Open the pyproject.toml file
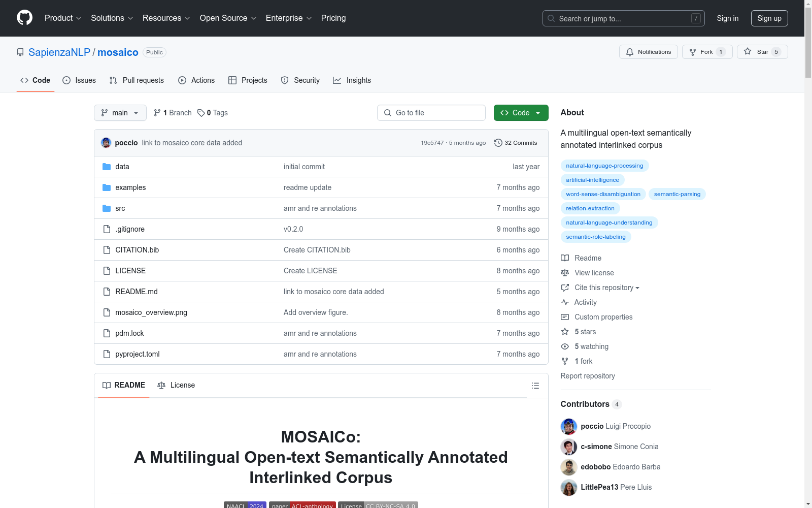The image size is (812, 508). coord(138,354)
